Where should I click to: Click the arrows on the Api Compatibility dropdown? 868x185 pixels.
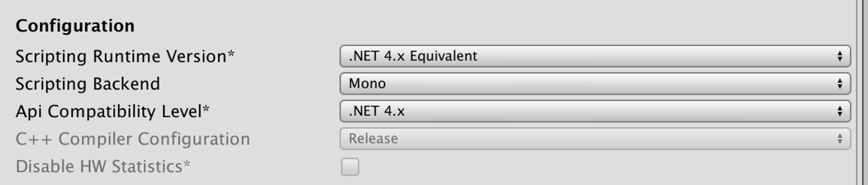(x=840, y=111)
